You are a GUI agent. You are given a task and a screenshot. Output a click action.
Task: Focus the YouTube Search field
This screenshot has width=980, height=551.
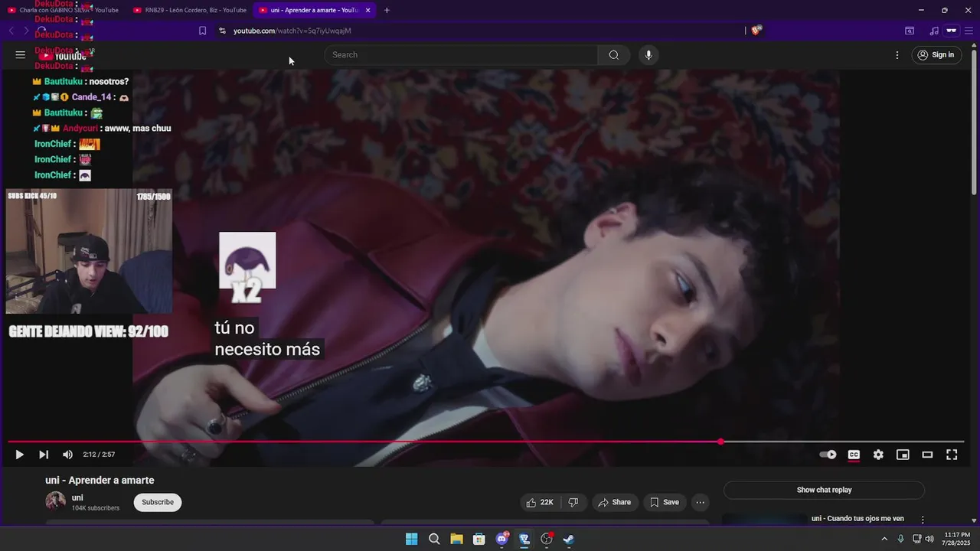pyautogui.click(x=461, y=55)
